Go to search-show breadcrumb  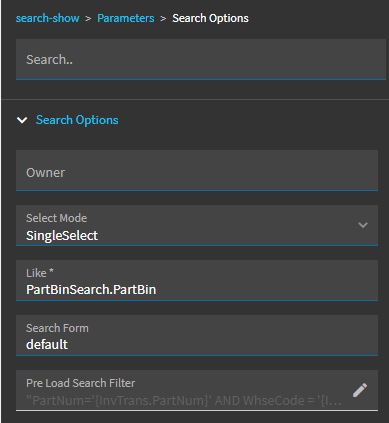(x=48, y=18)
